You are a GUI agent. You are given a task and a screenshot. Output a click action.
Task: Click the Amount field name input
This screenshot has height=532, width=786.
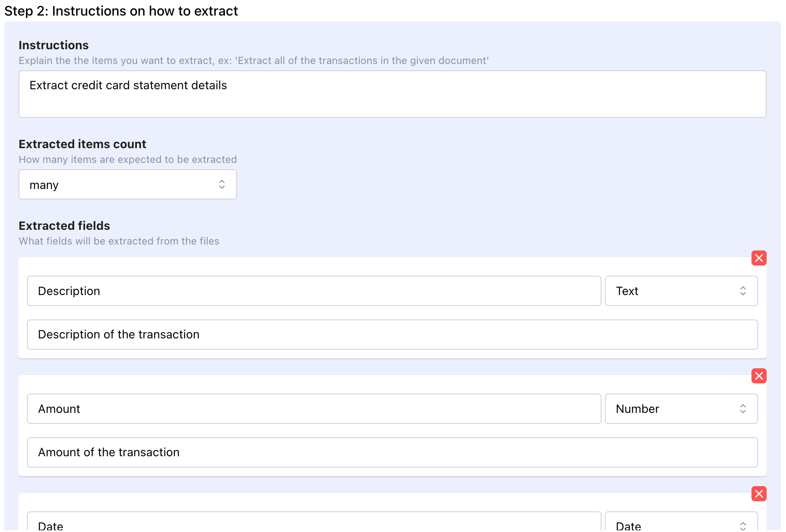(x=314, y=409)
